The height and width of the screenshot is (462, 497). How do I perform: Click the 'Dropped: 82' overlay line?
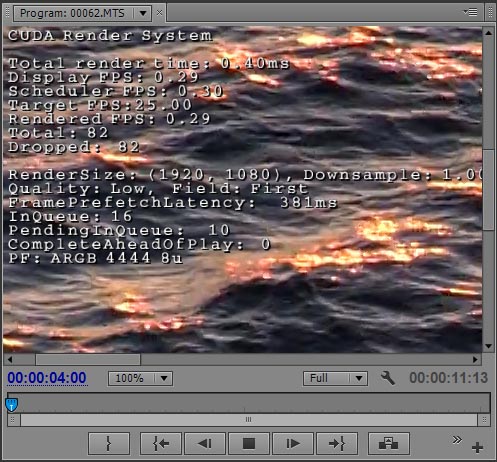pos(74,147)
